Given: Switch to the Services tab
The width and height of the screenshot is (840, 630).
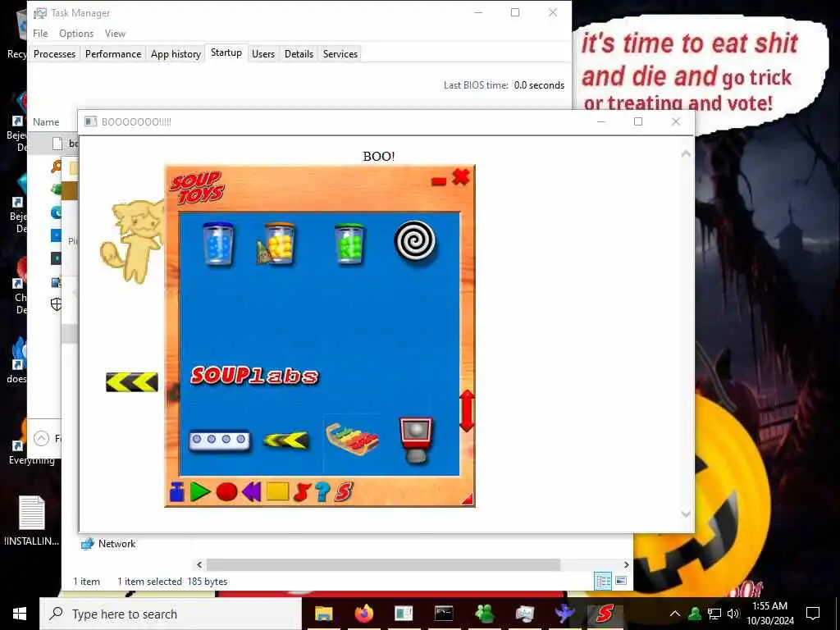Looking at the screenshot, I should 340,53.
